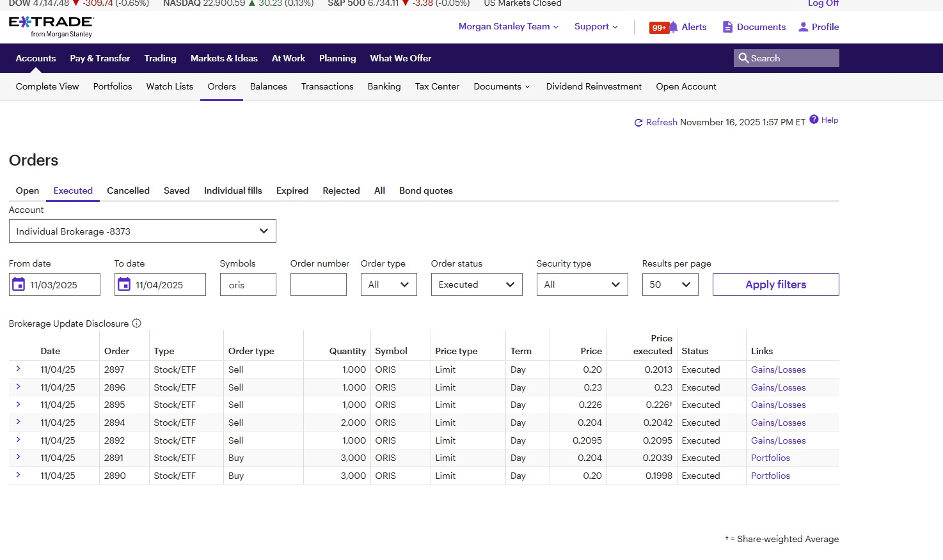Screen dimensions: 943x560
Task: Open the To date calendar icon
Action: [124, 284]
